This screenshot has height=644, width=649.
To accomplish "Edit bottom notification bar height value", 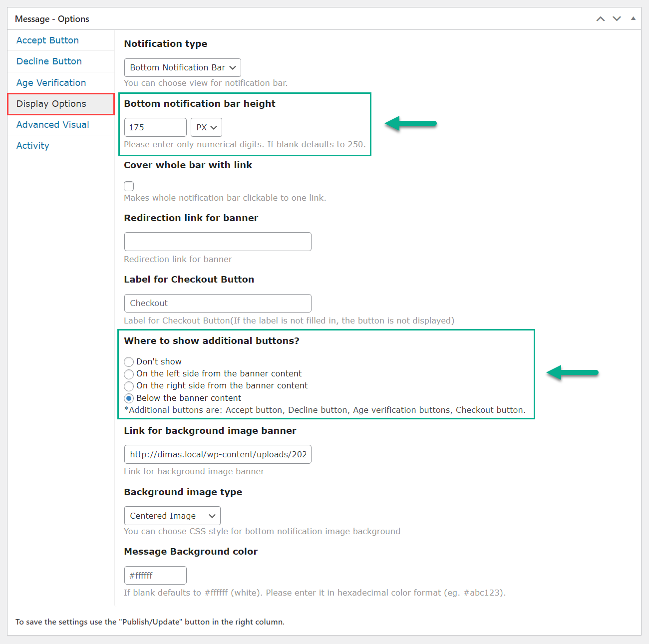I will click(x=155, y=127).
